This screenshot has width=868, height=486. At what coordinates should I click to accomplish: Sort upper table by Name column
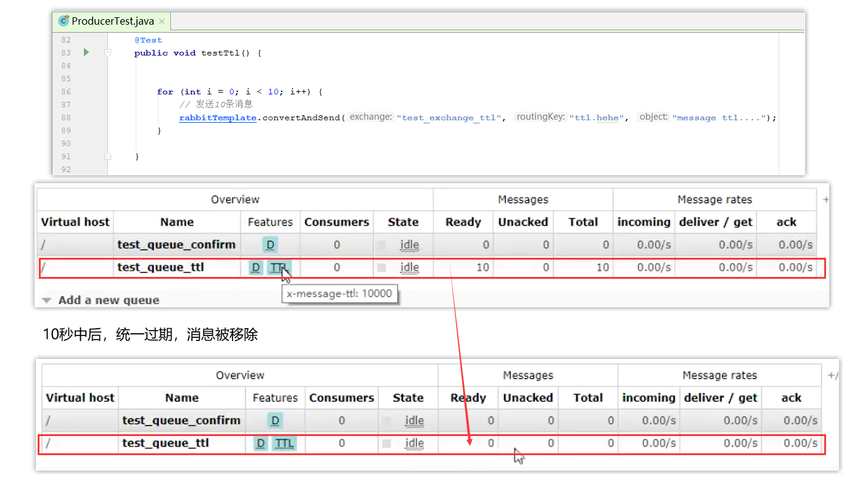[x=176, y=222]
